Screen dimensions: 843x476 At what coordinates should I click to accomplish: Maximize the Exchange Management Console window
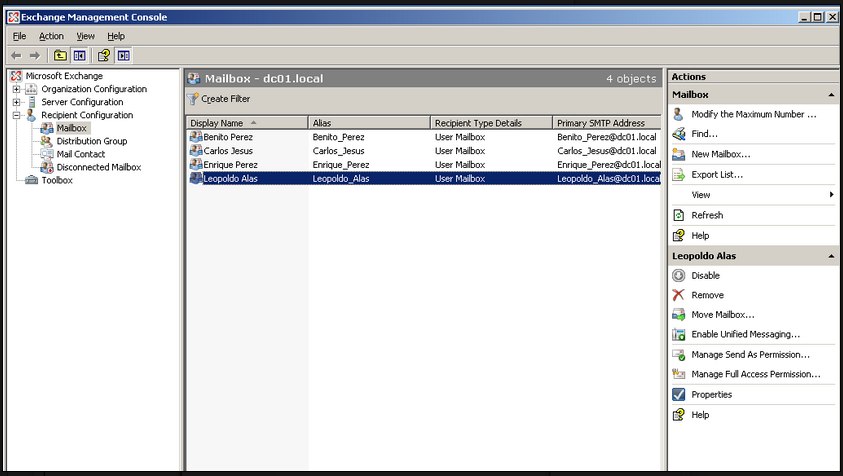(x=818, y=17)
